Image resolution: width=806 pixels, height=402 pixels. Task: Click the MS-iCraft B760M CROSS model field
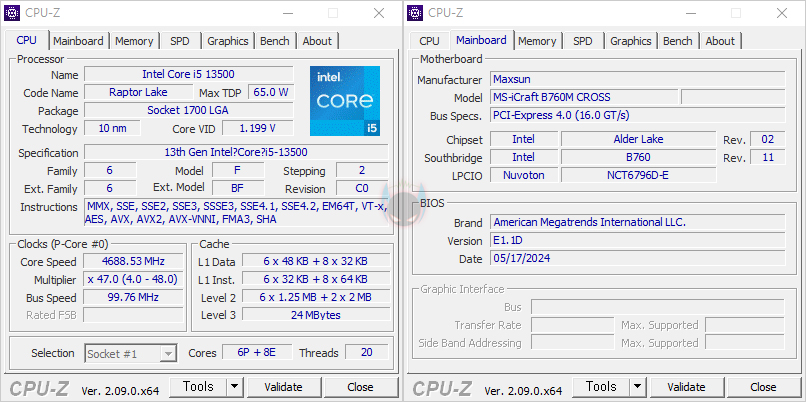point(584,97)
